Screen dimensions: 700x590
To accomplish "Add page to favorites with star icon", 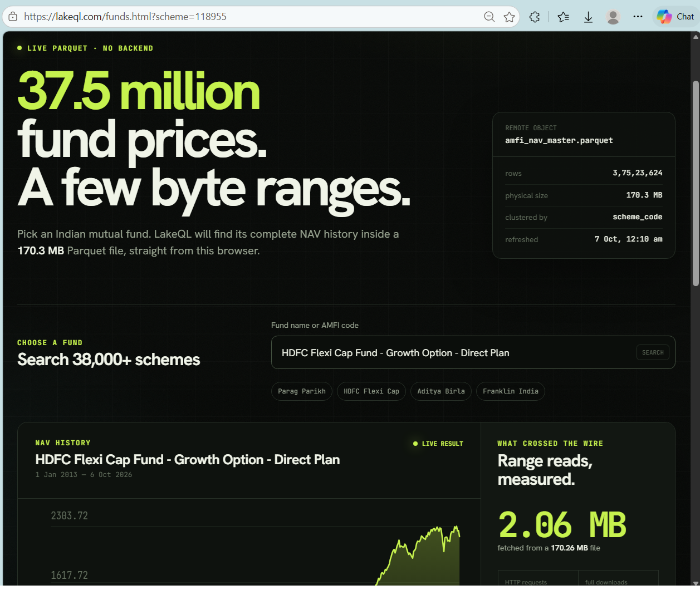I will point(509,17).
